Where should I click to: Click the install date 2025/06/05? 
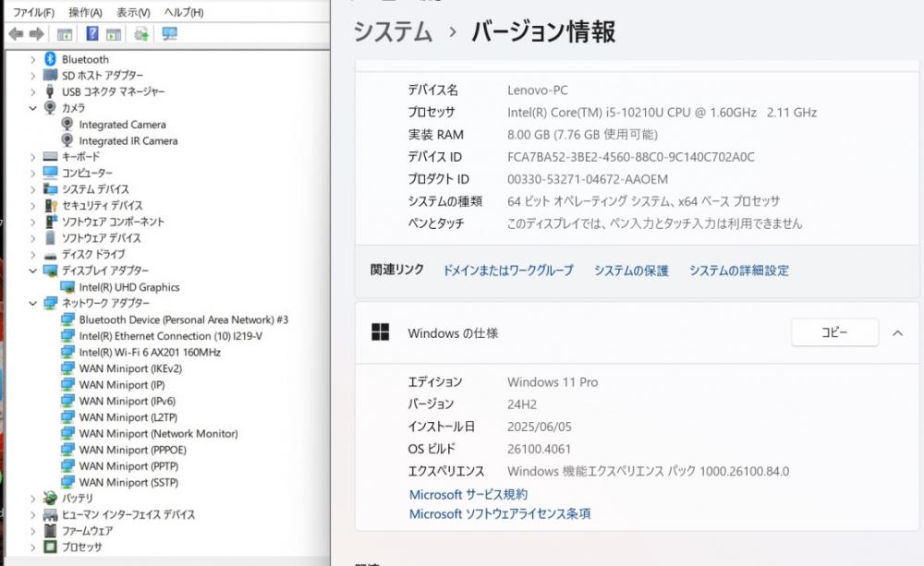tap(540, 427)
